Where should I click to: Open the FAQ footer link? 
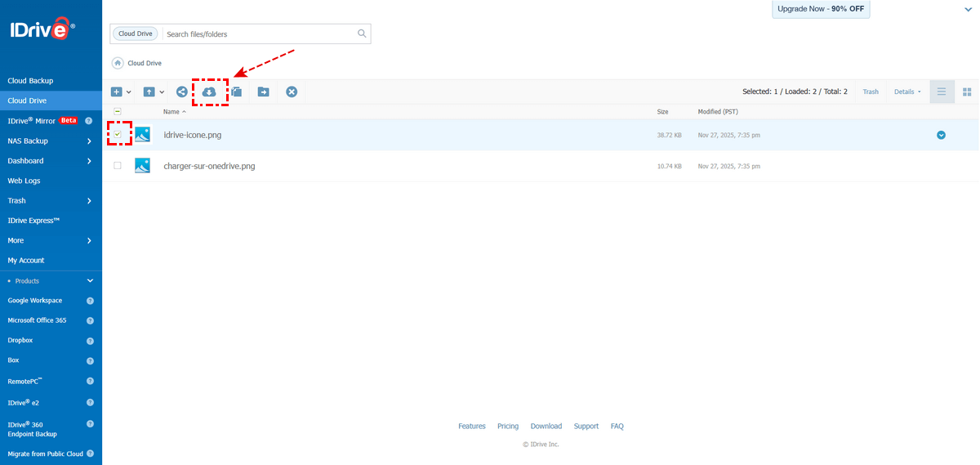click(x=617, y=426)
